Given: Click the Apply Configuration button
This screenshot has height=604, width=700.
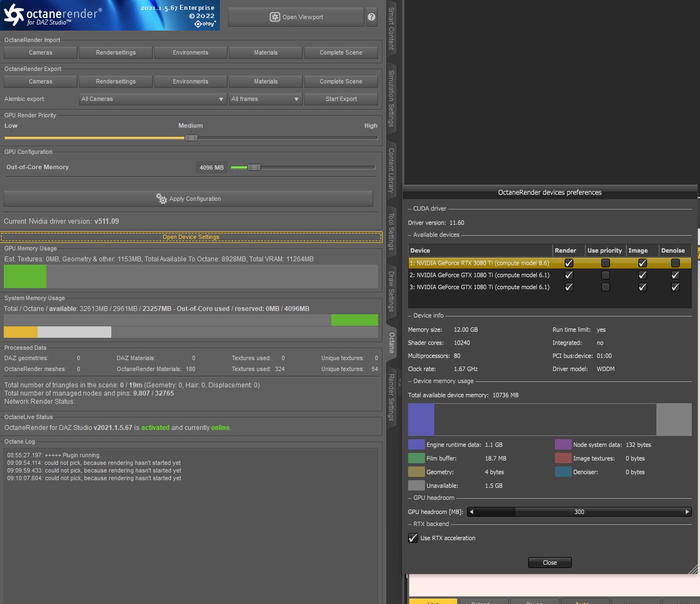Looking at the screenshot, I should pyautogui.click(x=188, y=199).
